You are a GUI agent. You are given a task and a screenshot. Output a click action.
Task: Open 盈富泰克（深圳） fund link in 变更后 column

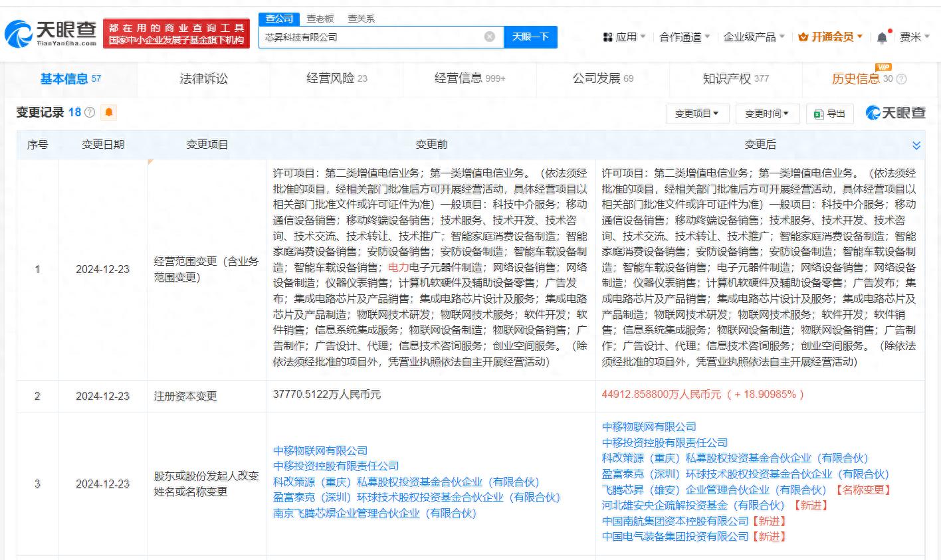coord(746,474)
